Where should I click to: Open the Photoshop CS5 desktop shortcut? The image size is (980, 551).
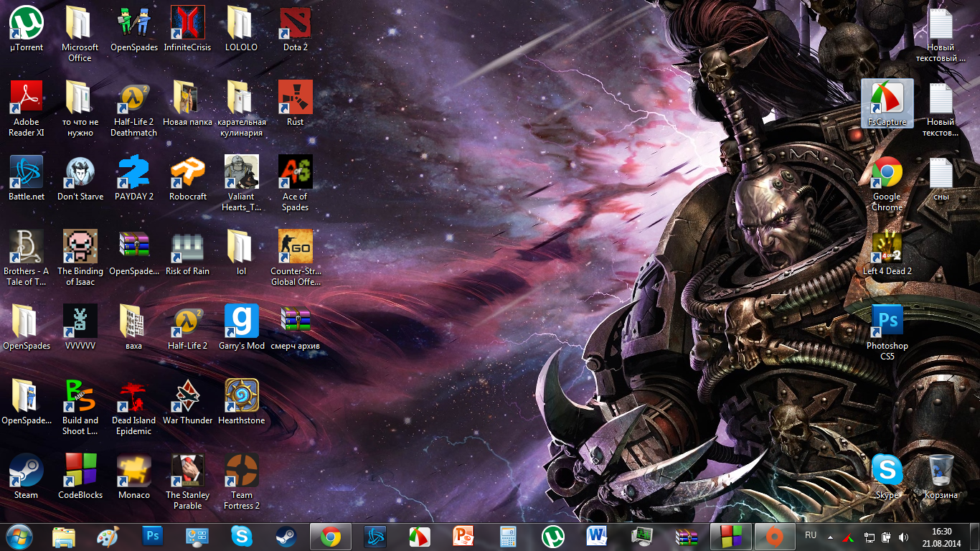click(887, 322)
